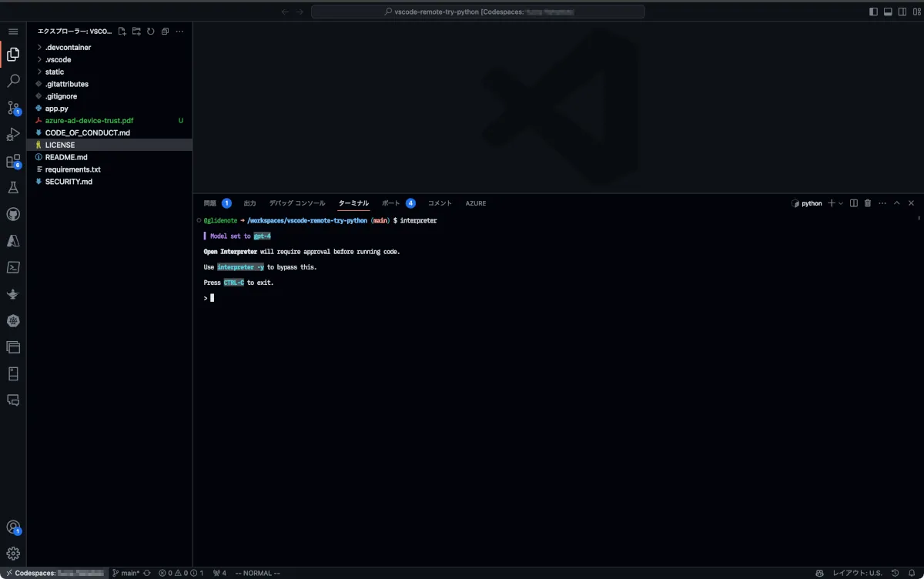924x579 pixels.
Task: Click errors and warnings count in status bar
Action: (181, 573)
